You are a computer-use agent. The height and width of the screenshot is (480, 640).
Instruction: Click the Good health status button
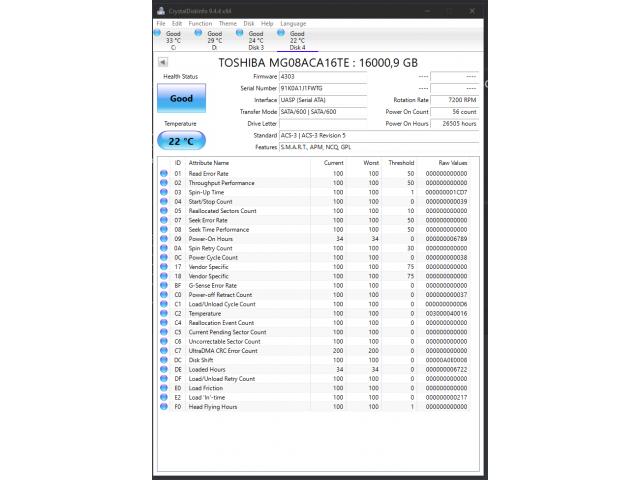coord(181,99)
